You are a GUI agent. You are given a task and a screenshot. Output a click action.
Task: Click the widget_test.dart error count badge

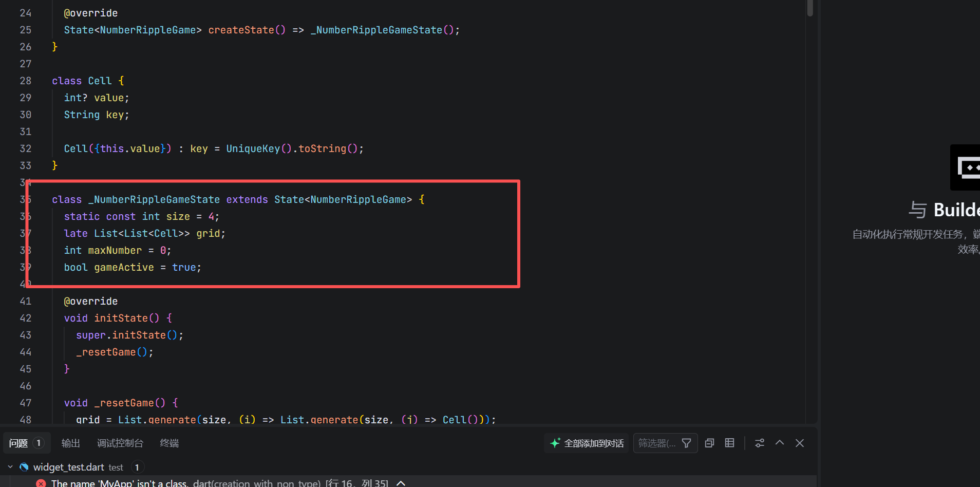coord(137,467)
